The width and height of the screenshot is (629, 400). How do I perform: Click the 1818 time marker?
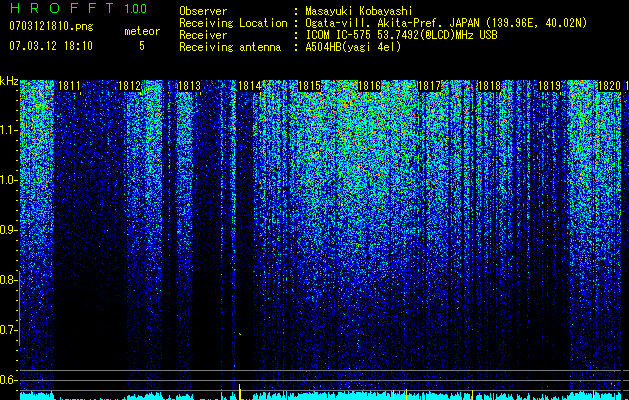[489, 86]
